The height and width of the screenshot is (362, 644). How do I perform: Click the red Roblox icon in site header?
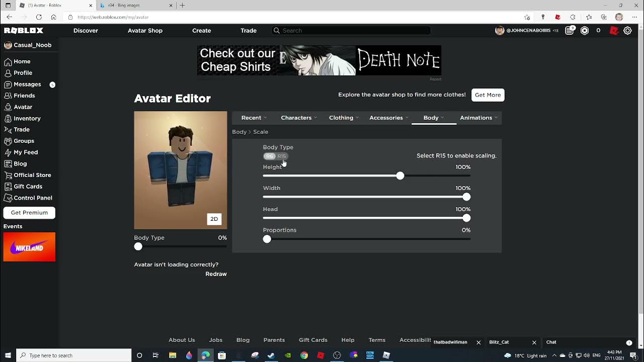click(x=613, y=31)
